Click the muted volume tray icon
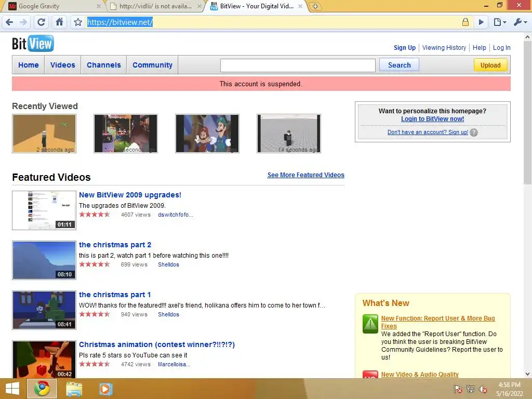 pyautogui.click(x=483, y=389)
